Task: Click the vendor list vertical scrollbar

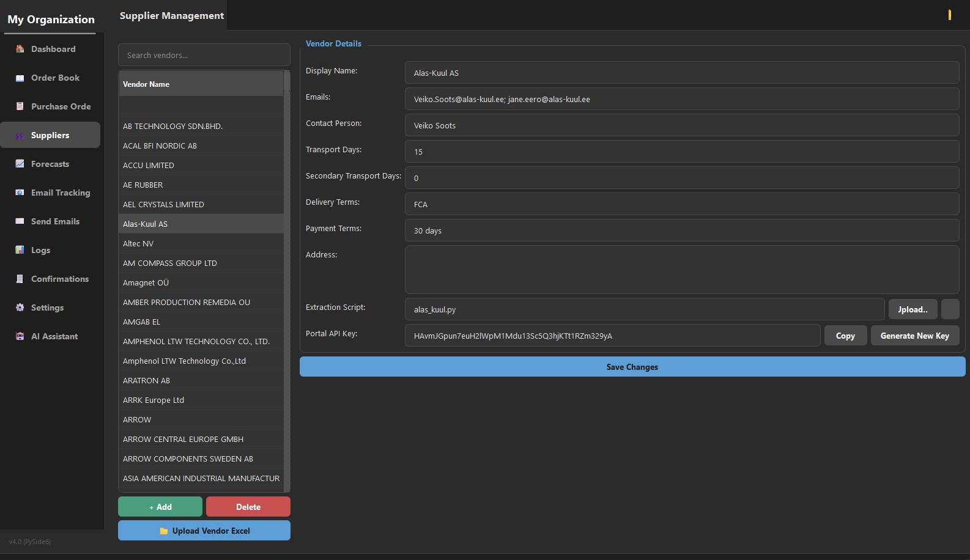Action: point(287,281)
